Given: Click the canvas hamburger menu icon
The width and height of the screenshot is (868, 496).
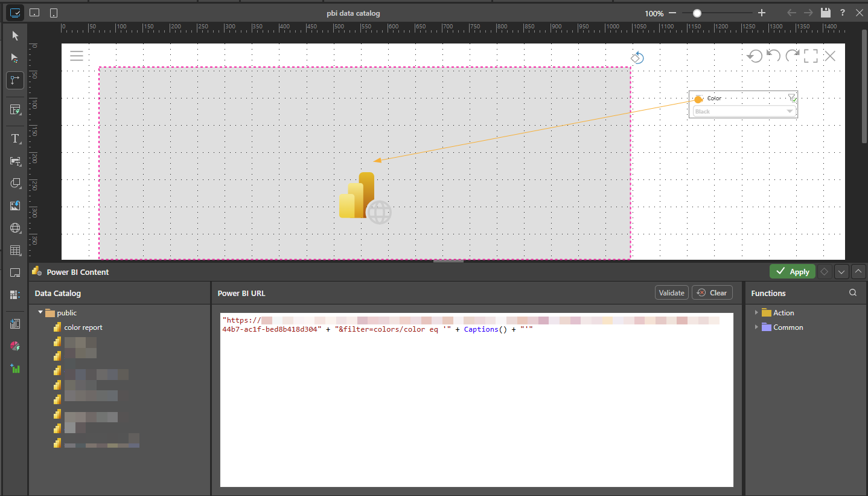Looking at the screenshot, I should coord(77,56).
